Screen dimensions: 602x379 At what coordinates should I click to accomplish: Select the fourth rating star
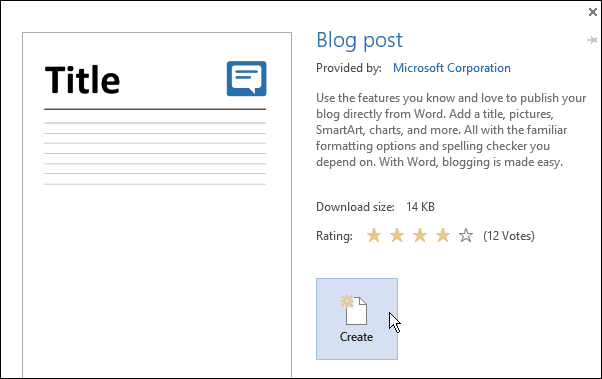(443, 235)
